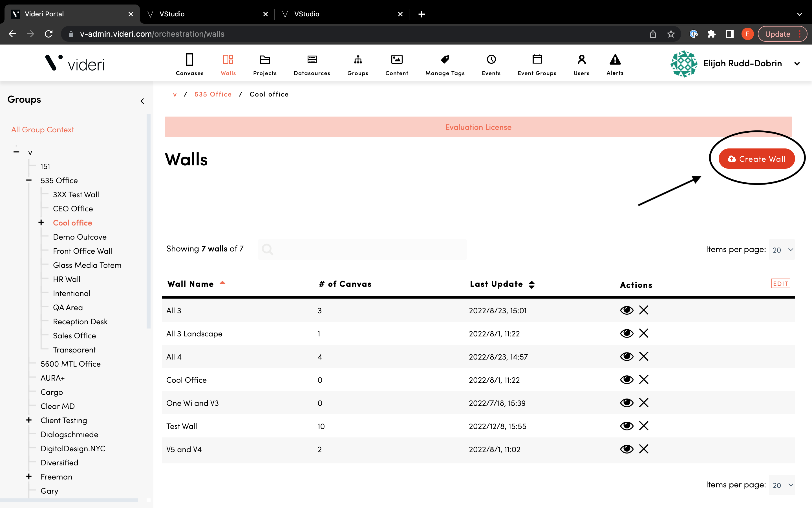The width and height of the screenshot is (812, 508).
Task: View the All 3 wall eye icon
Action: [x=626, y=310]
